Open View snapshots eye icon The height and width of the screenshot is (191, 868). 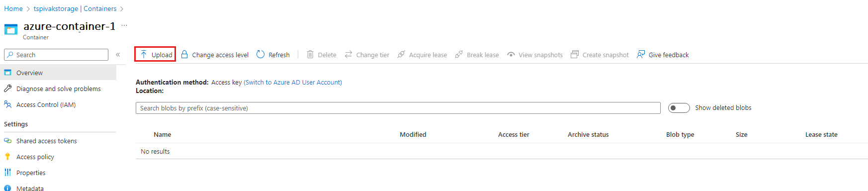pos(511,55)
